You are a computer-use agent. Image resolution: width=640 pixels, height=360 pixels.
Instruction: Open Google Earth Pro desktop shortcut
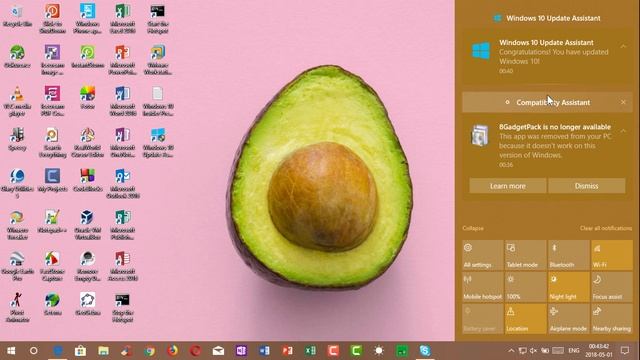pyautogui.click(x=17, y=266)
